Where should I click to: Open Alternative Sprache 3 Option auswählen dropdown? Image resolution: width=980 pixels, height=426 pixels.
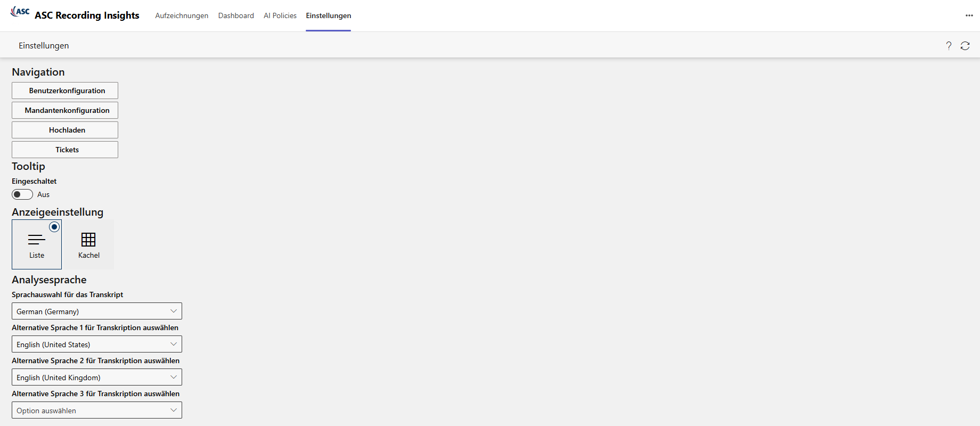(x=96, y=411)
